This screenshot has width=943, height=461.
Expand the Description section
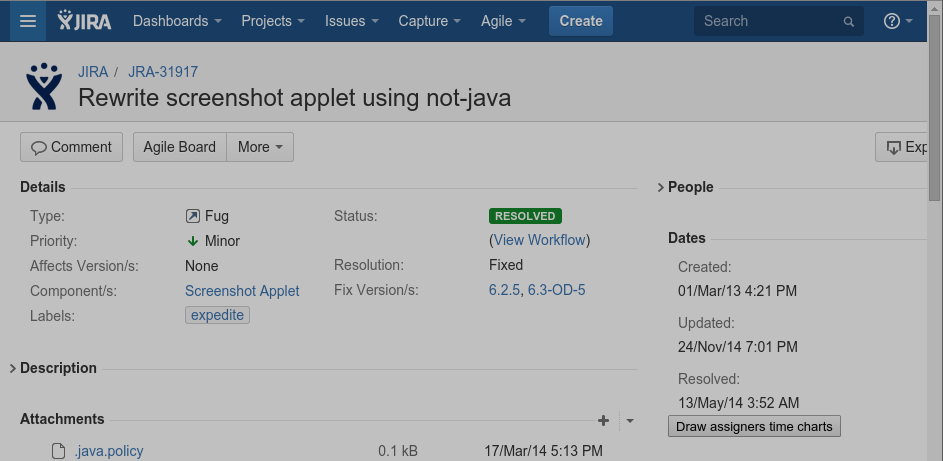pyautogui.click(x=13, y=368)
